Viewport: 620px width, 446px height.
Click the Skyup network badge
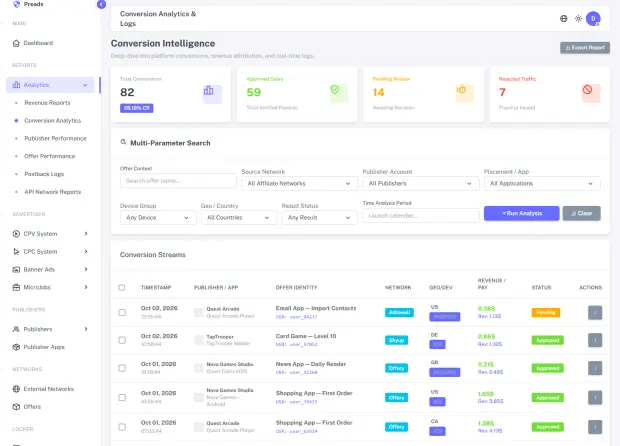click(396, 340)
